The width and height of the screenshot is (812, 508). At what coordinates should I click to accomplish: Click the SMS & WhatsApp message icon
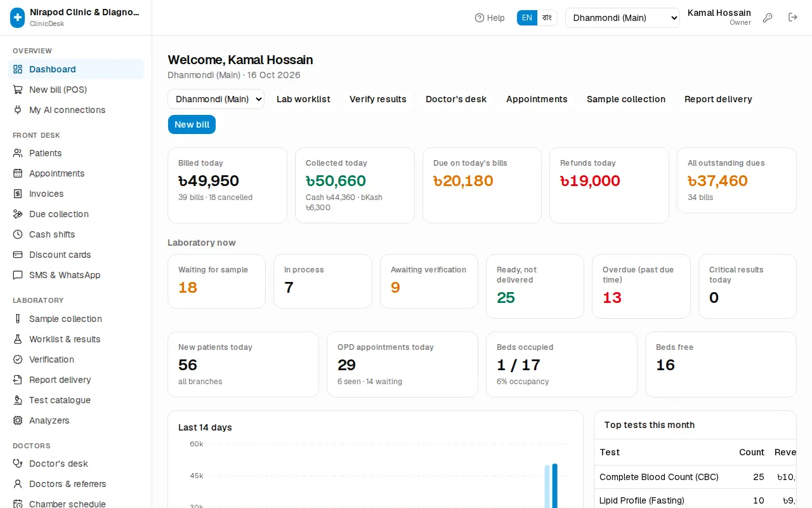(x=18, y=275)
